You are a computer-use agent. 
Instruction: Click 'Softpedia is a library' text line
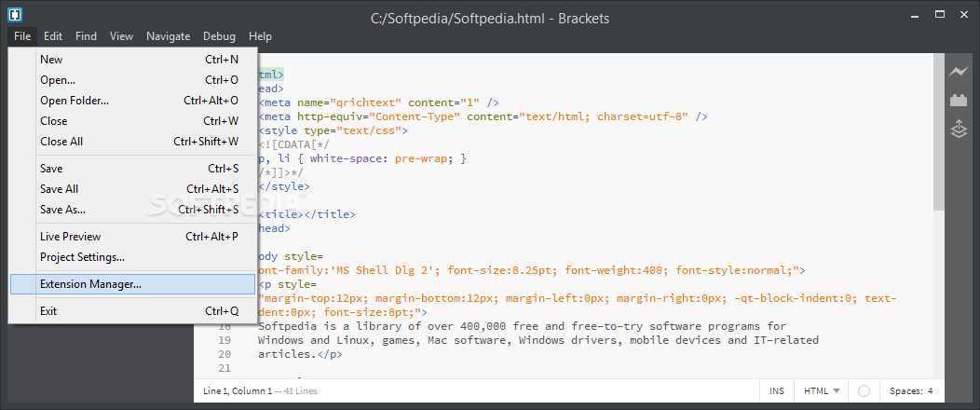tap(523, 326)
